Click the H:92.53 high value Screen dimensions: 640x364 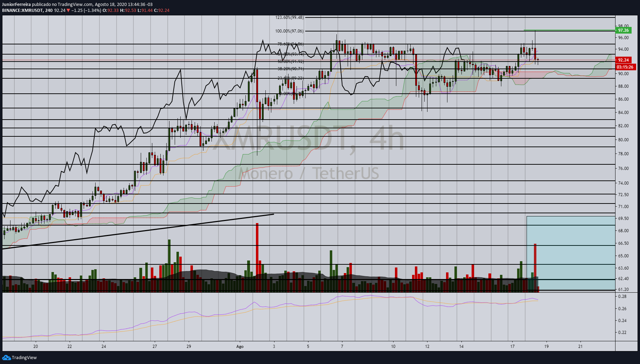point(128,10)
